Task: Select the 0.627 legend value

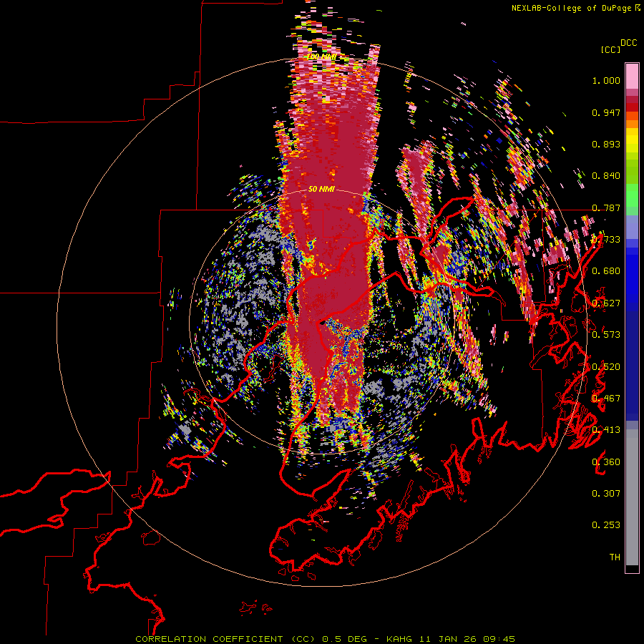Action: point(606,303)
